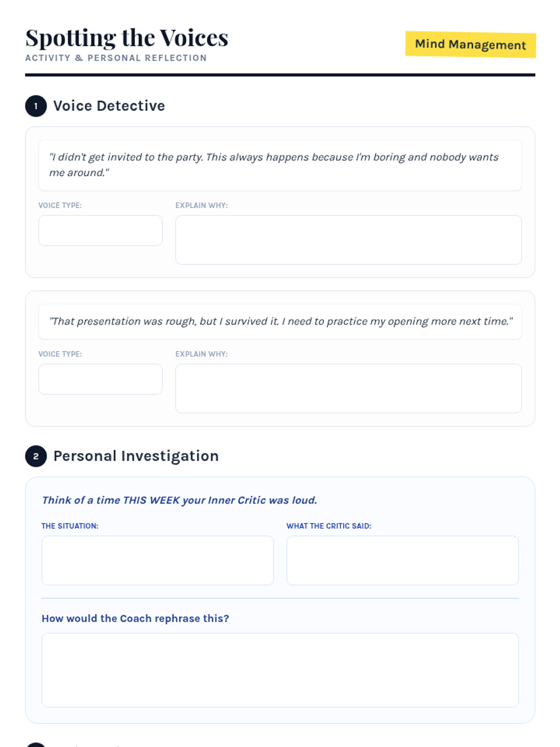Viewport: 560px width, 747px height.
Task: Click the yellow Mind Management tag
Action: 470,44
